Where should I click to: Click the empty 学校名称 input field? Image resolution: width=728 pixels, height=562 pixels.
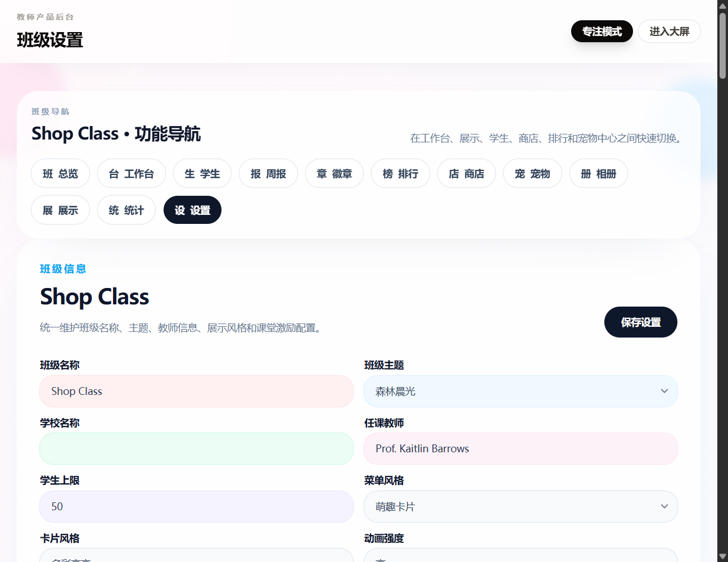[196, 448]
